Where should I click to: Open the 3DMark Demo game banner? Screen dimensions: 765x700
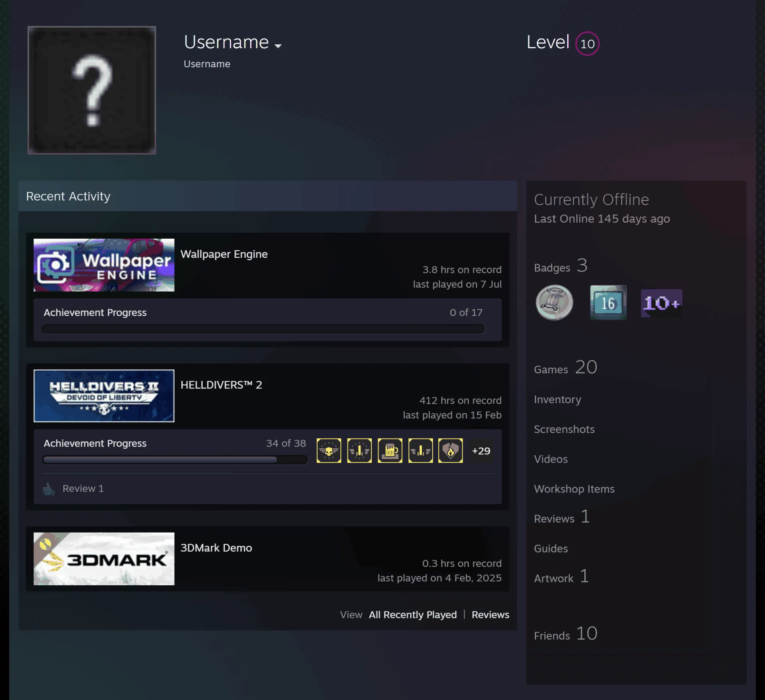[x=104, y=559]
